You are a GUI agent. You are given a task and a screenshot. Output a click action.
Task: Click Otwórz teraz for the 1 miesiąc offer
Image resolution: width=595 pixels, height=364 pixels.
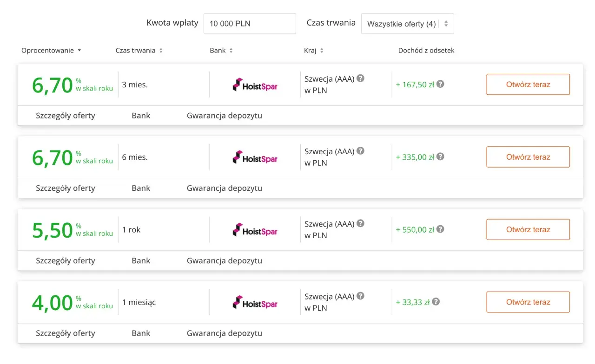[x=528, y=302]
